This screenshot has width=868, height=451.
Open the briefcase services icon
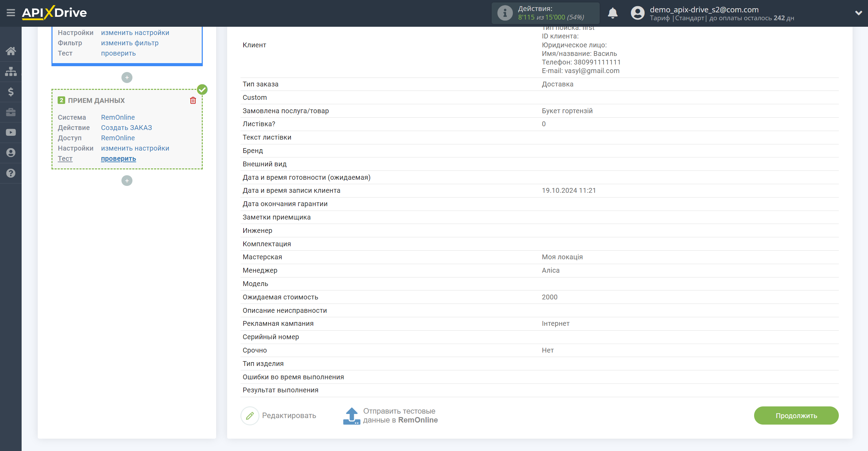pyautogui.click(x=11, y=112)
